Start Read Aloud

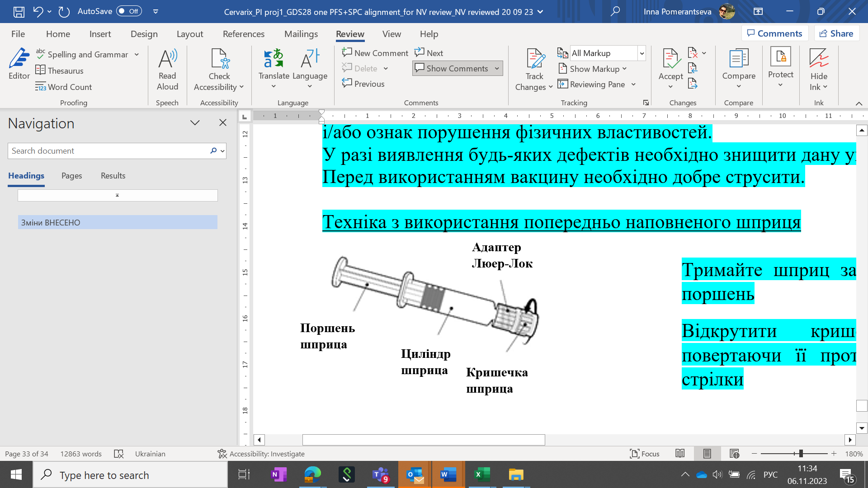[167, 69]
